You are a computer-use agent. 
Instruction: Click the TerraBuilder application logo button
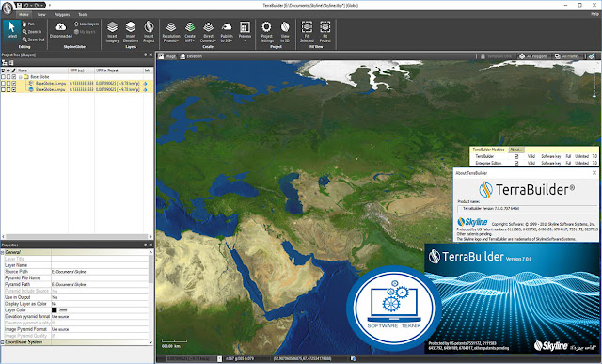coord(7,8)
